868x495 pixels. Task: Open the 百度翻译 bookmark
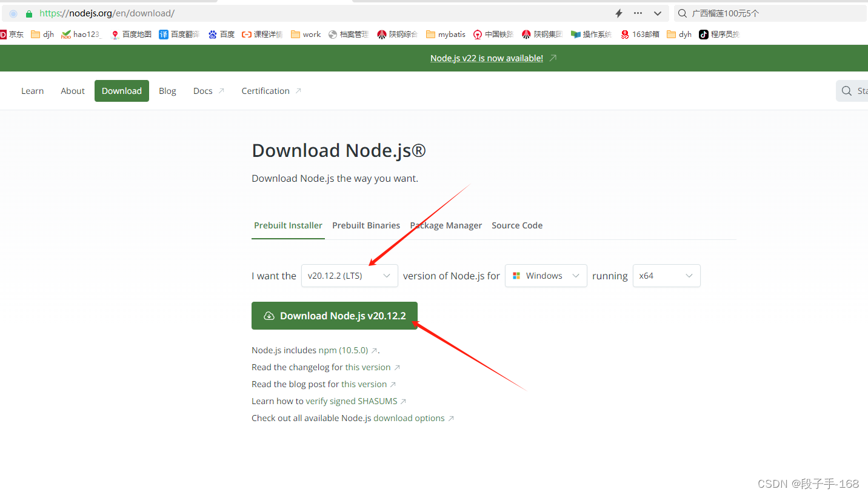click(x=179, y=35)
